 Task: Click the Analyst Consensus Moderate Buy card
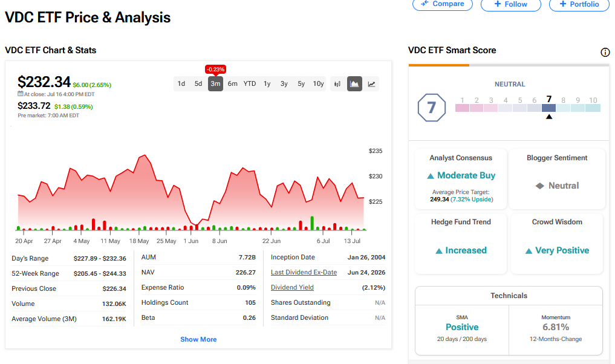tap(461, 179)
